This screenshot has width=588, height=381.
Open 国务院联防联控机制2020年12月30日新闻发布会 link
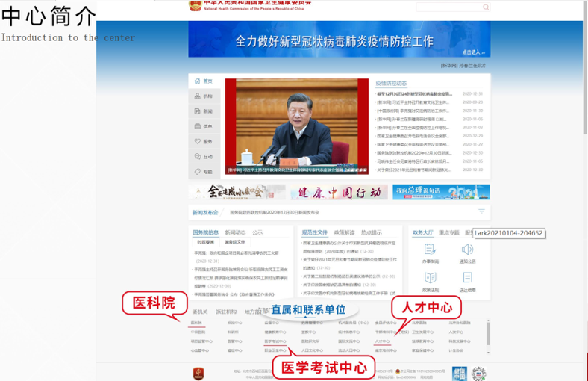point(275,212)
